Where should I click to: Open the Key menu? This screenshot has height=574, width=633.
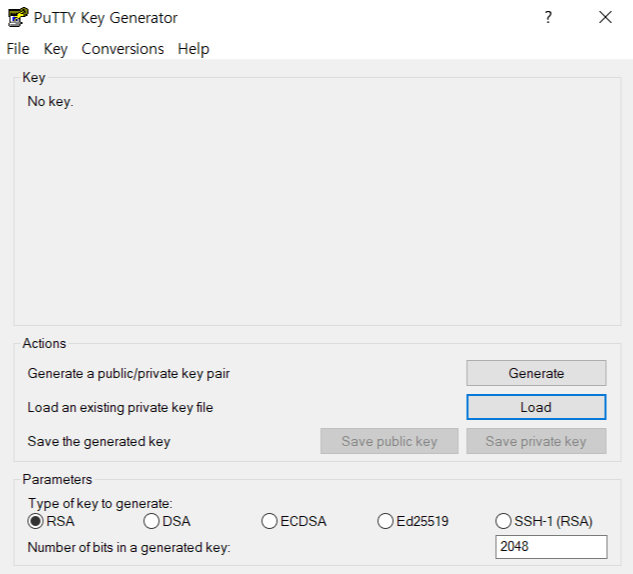click(x=55, y=49)
